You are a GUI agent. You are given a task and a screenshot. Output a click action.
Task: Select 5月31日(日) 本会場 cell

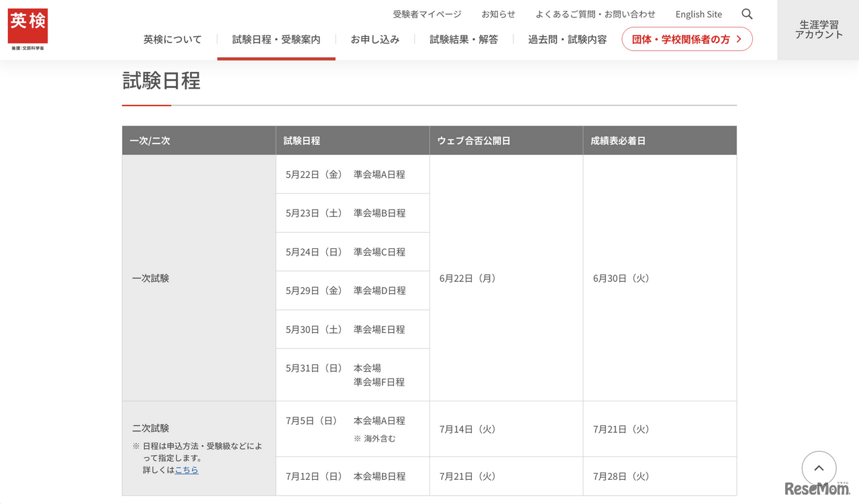(x=352, y=375)
